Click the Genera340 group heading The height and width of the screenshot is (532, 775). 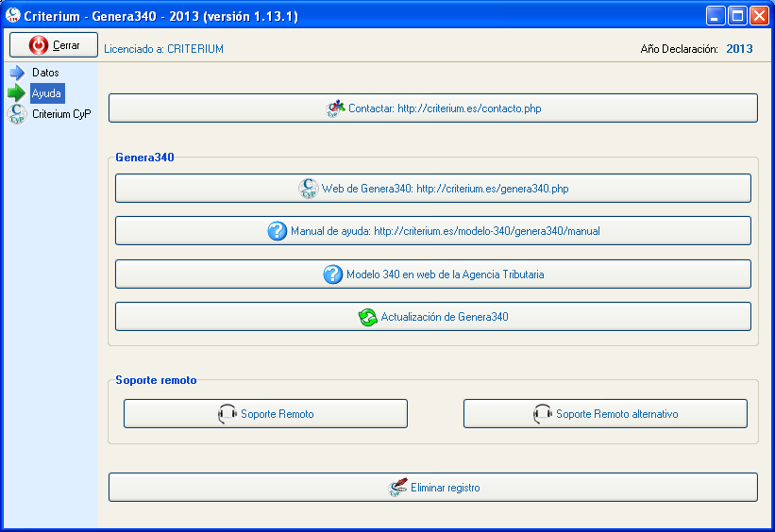[x=144, y=158]
